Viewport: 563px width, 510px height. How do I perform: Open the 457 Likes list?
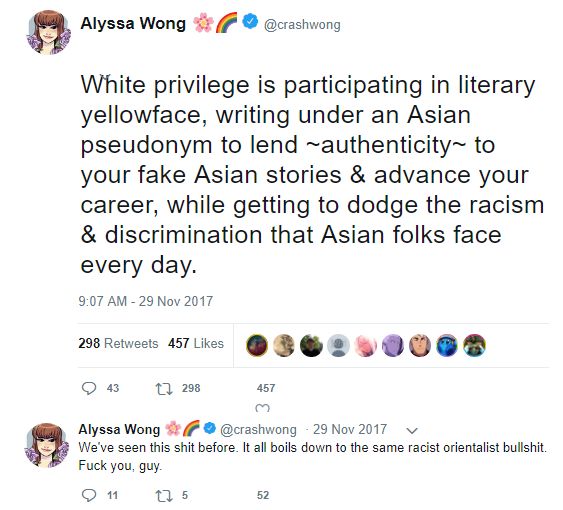[x=196, y=343]
